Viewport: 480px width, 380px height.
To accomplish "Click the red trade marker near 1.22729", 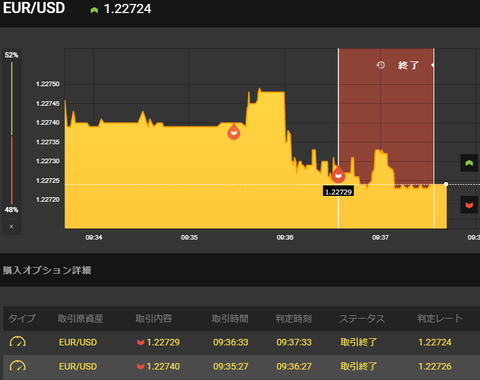I will point(338,174).
